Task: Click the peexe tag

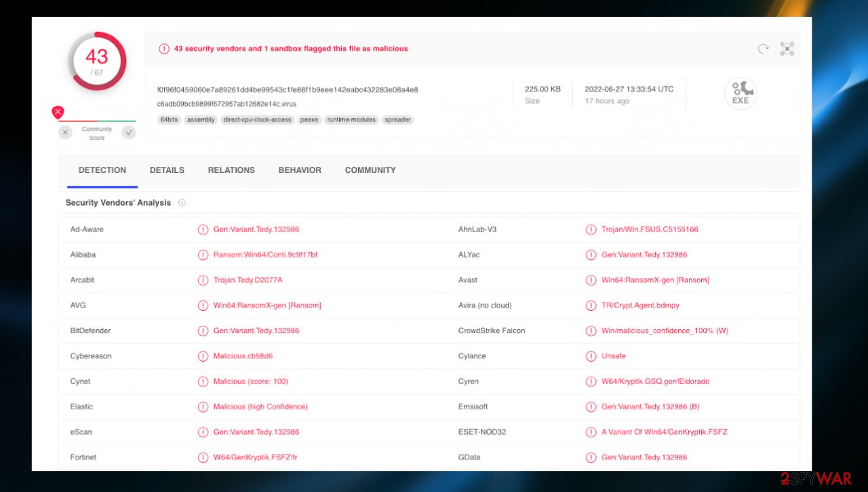Action: [x=309, y=120]
